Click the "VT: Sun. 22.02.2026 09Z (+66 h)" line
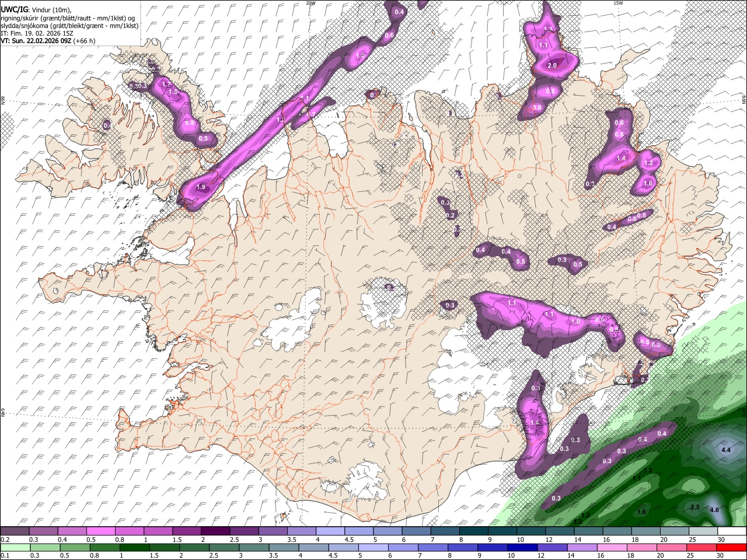747x560 pixels. 48,41
